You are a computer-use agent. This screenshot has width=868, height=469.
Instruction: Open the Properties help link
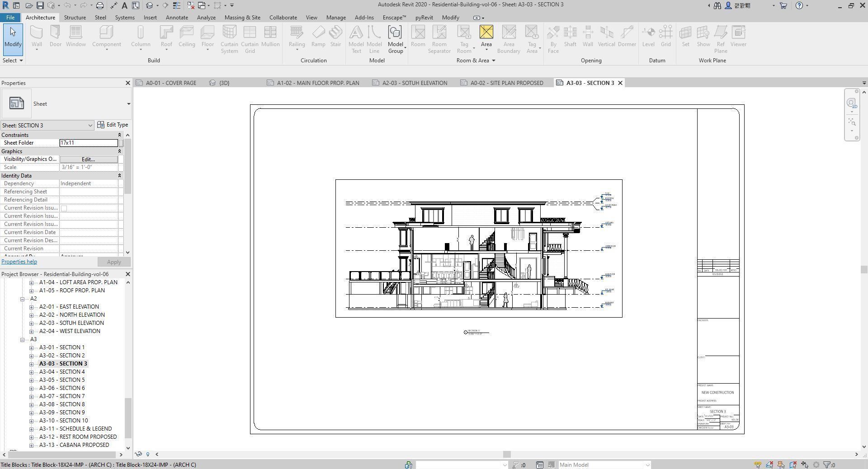[x=19, y=262]
